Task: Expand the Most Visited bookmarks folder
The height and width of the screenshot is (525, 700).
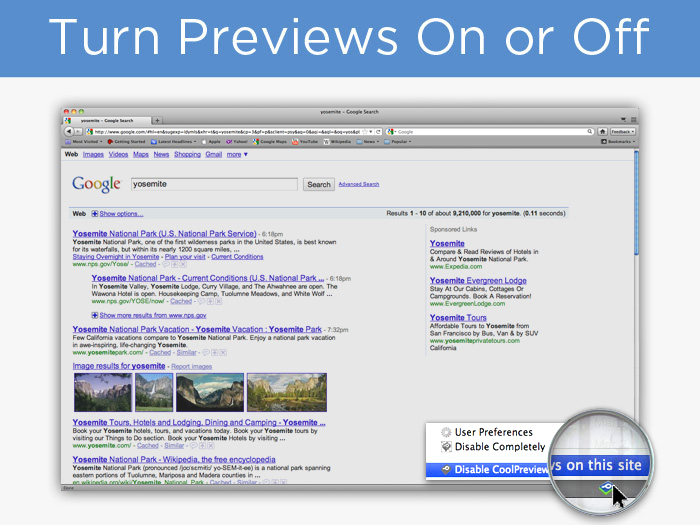Action: [x=84, y=142]
